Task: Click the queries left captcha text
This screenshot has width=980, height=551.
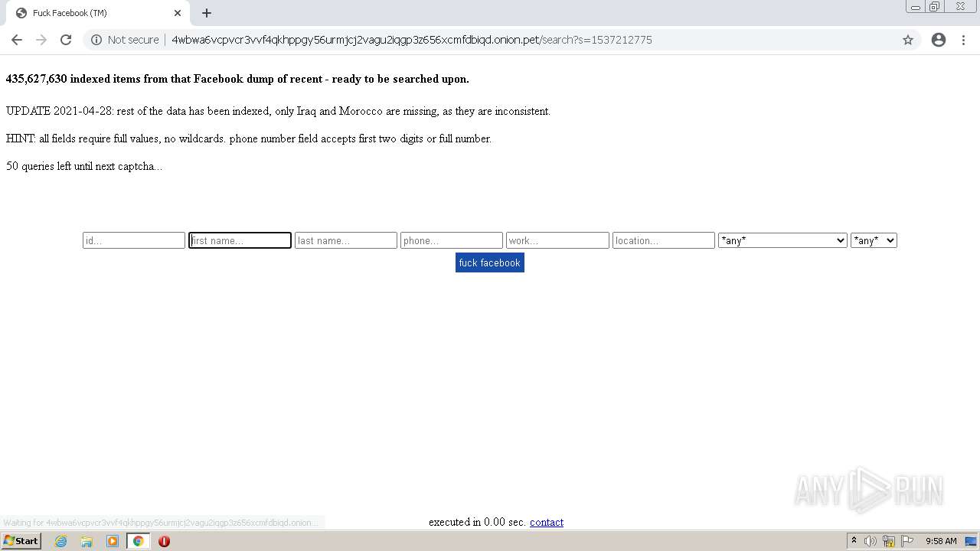Action: point(84,166)
